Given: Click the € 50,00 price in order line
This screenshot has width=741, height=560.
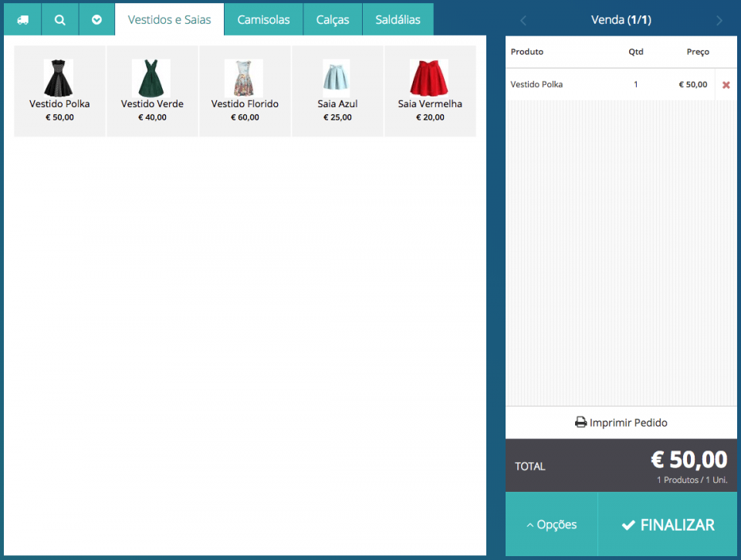Looking at the screenshot, I should [692, 85].
